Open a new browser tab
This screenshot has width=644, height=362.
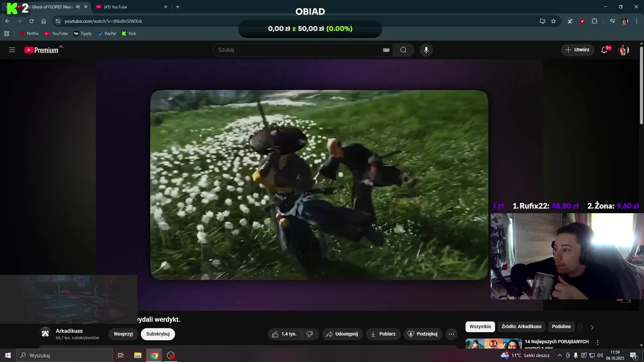[178, 7]
